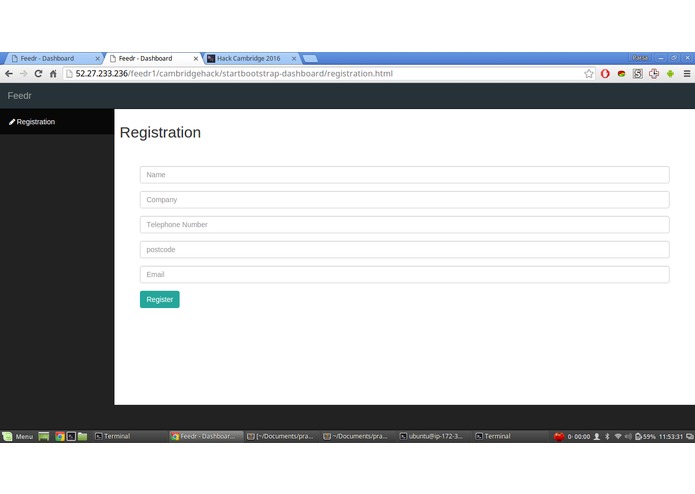Launch Chrome from the panel quick launcher

tap(59, 436)
